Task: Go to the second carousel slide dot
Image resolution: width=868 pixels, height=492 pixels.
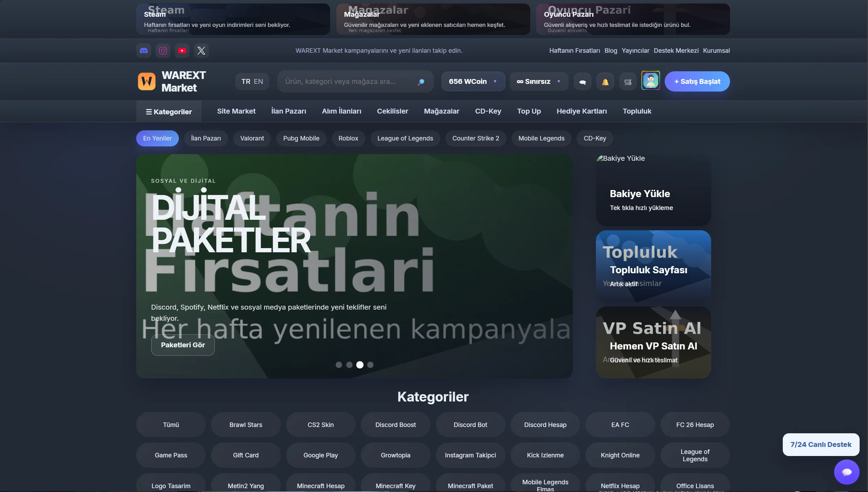Action: (x=349, y=365)
